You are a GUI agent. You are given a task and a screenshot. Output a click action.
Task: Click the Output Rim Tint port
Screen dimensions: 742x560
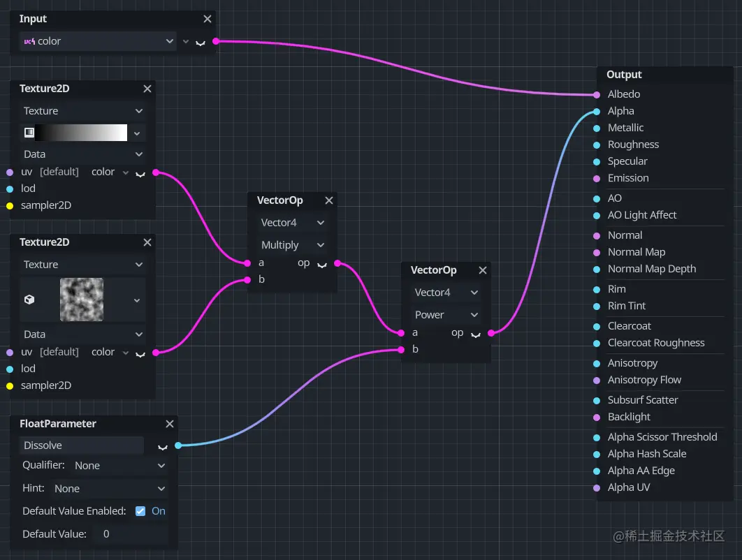point(597,307)
